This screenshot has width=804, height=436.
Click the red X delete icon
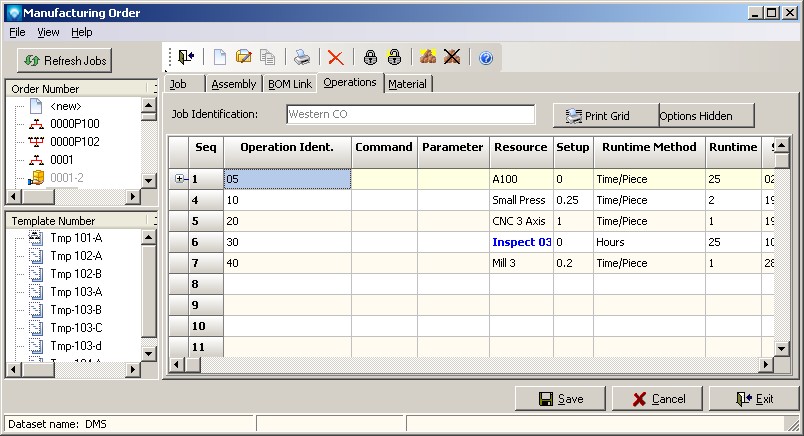tap(335, 58)
